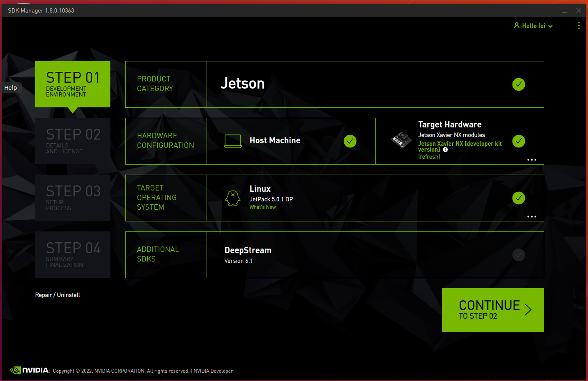Select Step 01 Development Environment tab

73,84
